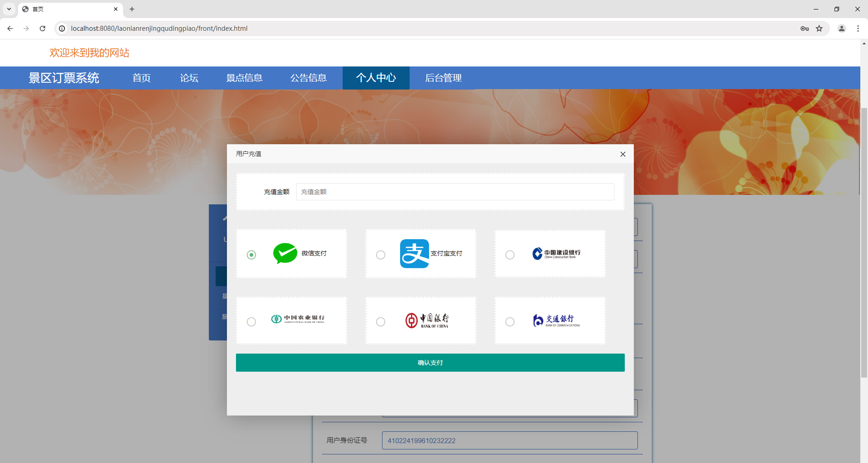Click the browser back arrow
Image resolution: width=868 pixels, height=463 pixels.
[10, 28]
